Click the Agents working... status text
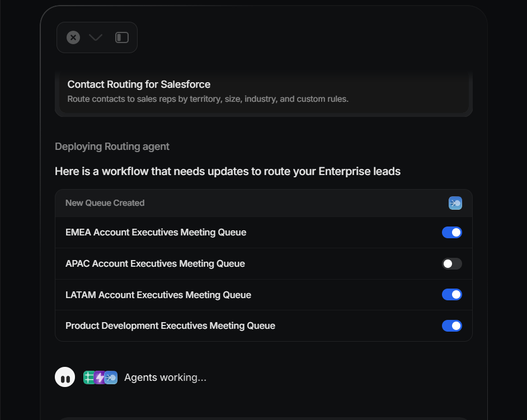The width and height of the screenshot is (527, 420). pos(166,377)
